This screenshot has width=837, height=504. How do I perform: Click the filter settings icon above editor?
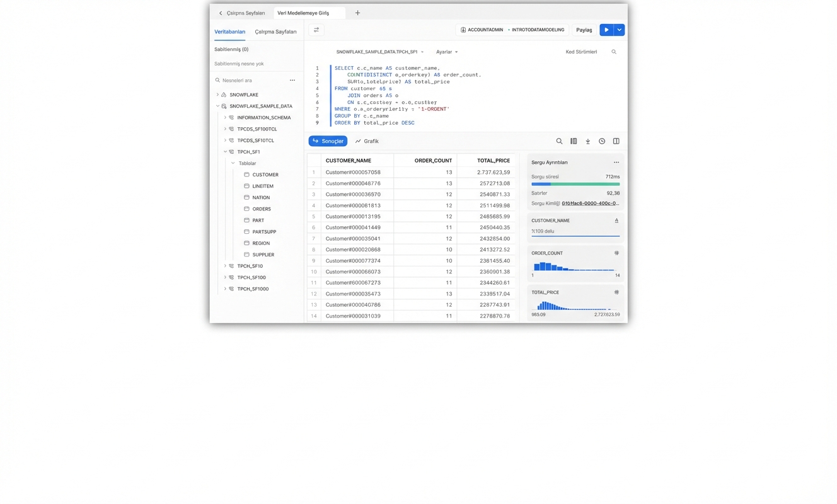click(316, 30)
